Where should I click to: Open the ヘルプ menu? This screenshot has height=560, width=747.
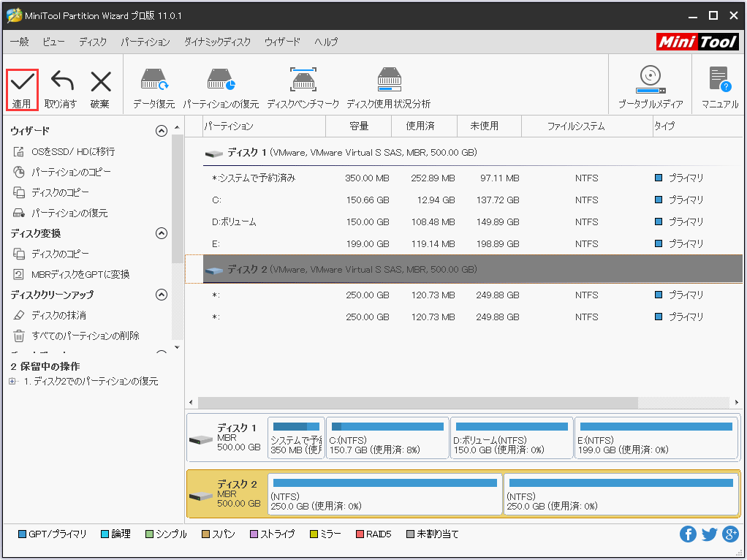click(326, 42)
